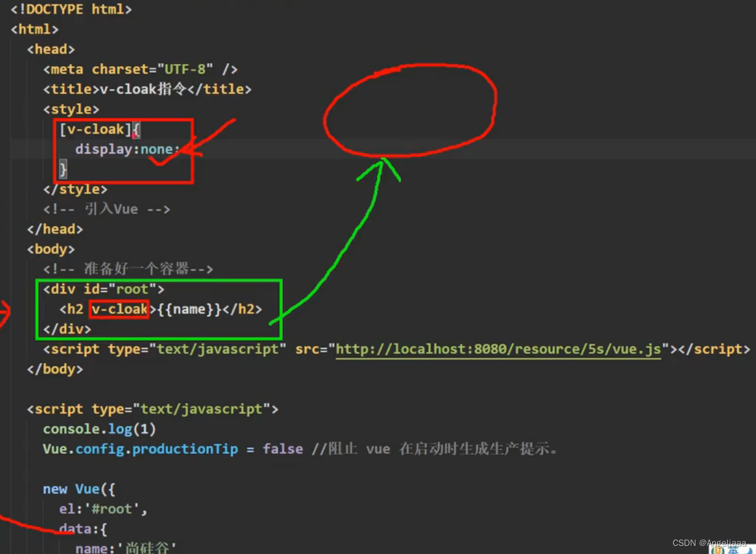
Task: Click the {{name}} interpolation
Action: click(189, 309)
